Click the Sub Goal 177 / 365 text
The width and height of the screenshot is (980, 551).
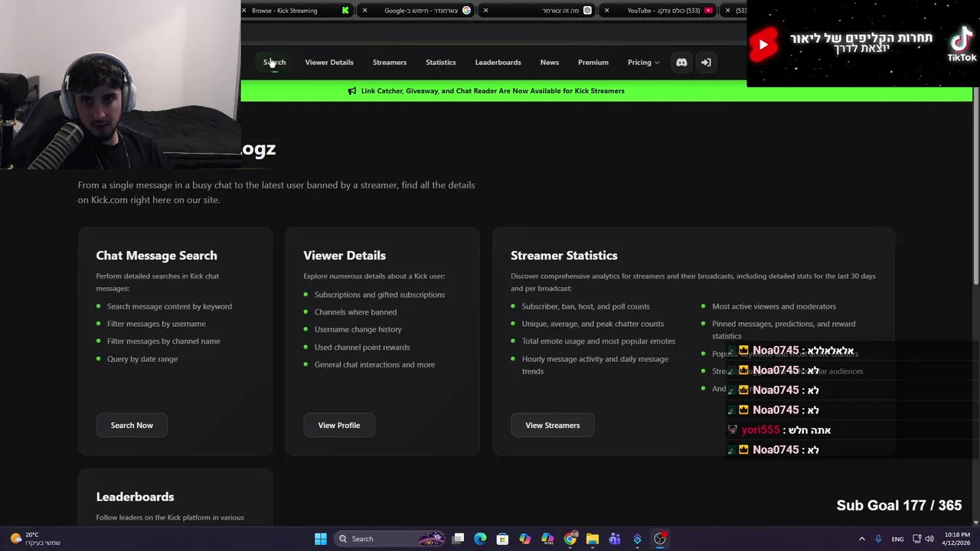click(x=899, y=505)
